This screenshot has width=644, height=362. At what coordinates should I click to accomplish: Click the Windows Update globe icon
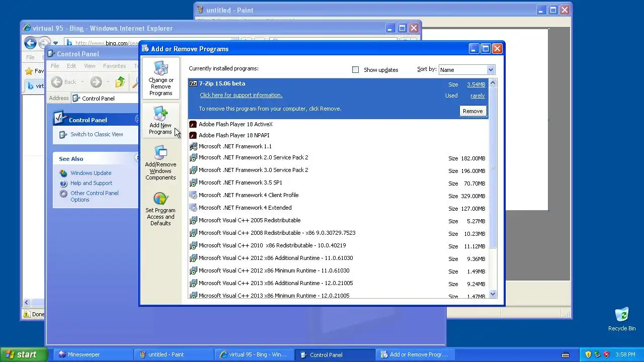coord(63,173)
